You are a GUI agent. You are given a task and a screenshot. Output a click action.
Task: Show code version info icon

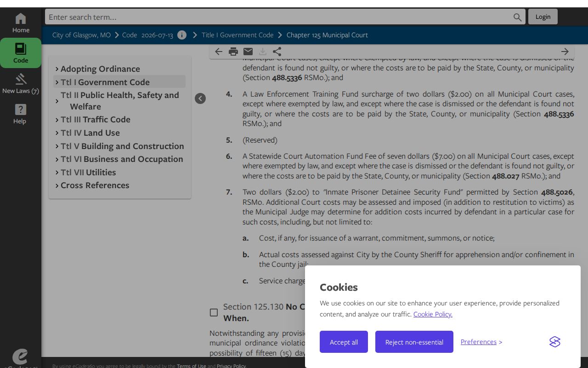[182, 35]
